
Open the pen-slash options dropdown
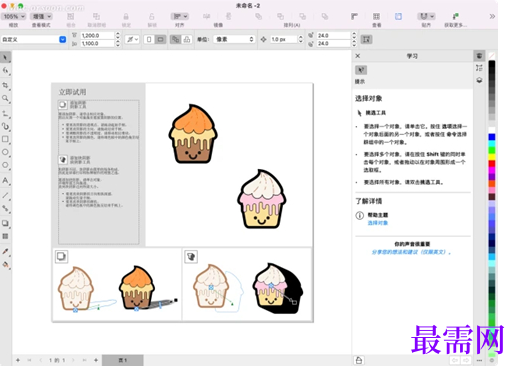[x=132, y=39]
